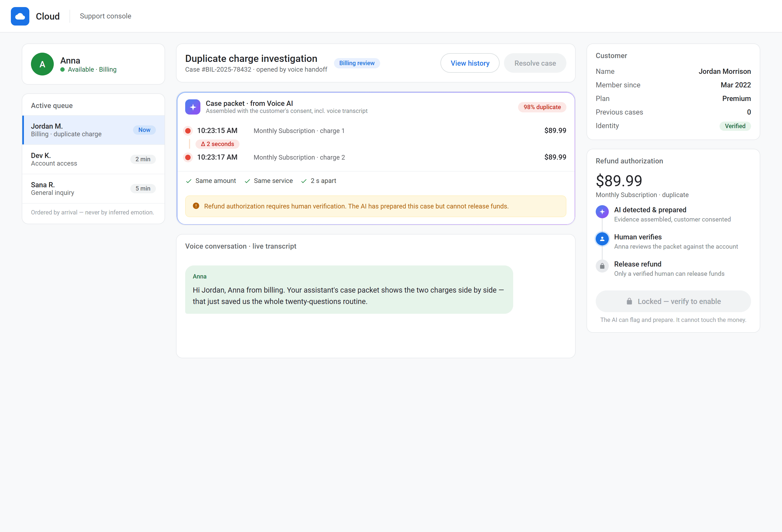782x532 pixels.
Task: Click the Support console label
Action: tap(105, 16)
